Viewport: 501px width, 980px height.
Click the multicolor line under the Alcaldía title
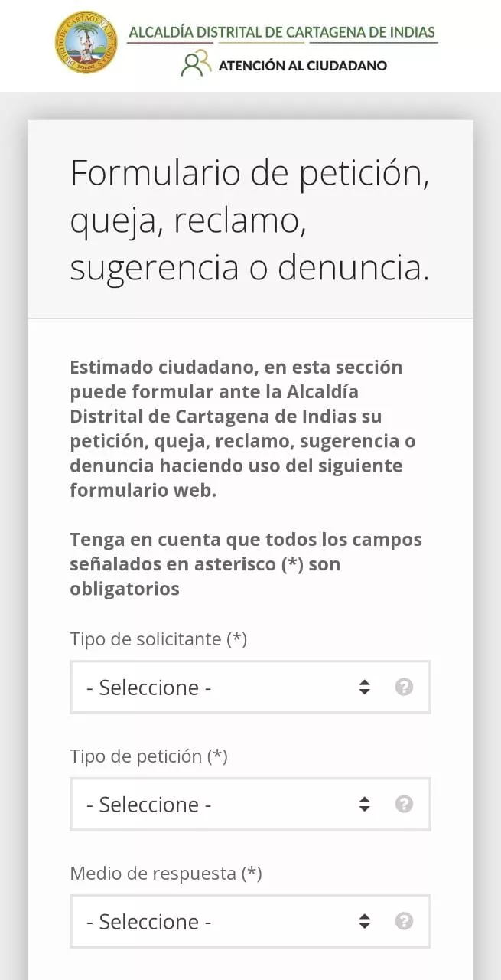coord(281,44)
